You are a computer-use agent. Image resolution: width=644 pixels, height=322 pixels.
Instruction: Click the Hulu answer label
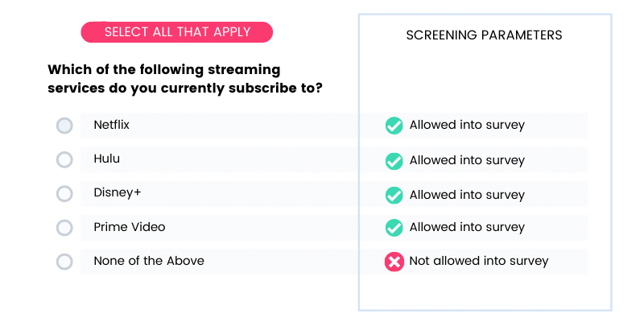pos(107,159)
